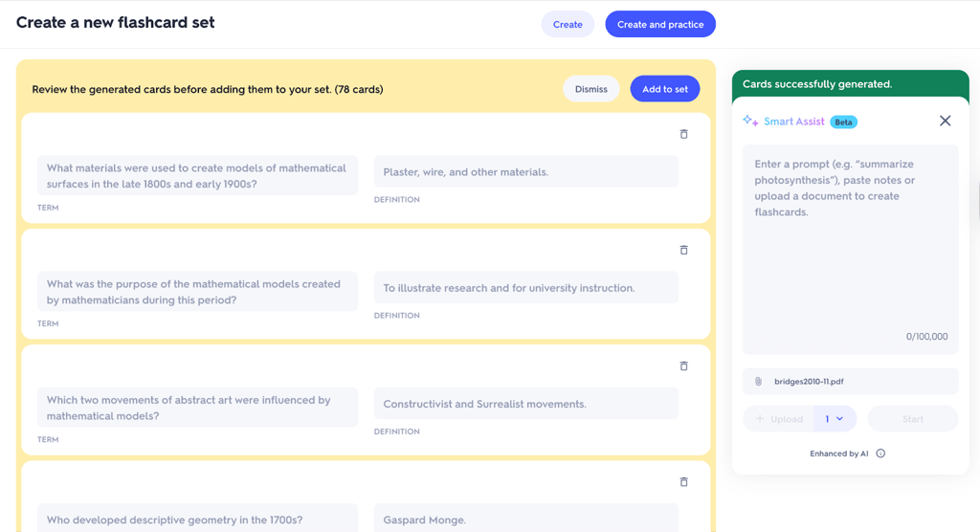Viewport: 980px width, 532px height.
Task: Click the Smart Assist sparkle icon
Action: point(750,121)
